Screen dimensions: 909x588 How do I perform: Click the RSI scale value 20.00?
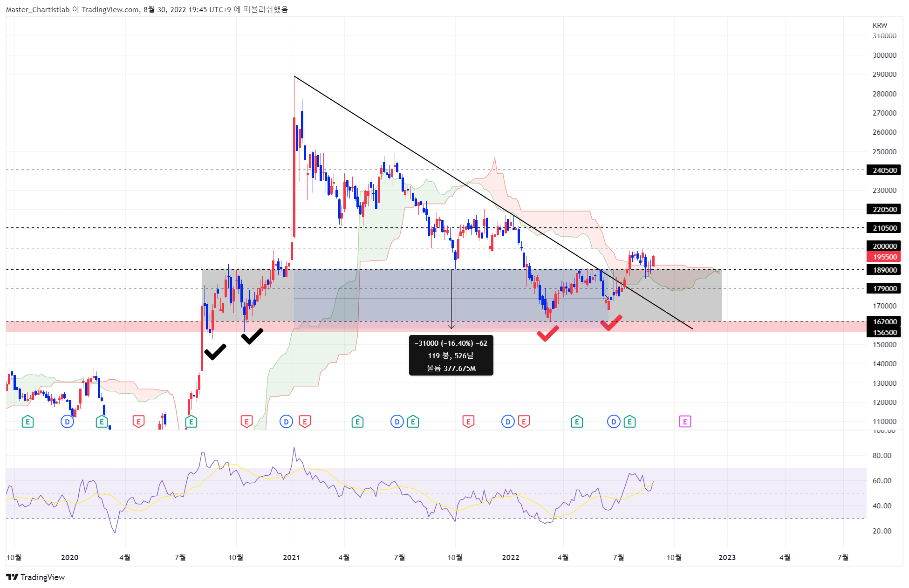pyautogui.click(x=882, y=531)
